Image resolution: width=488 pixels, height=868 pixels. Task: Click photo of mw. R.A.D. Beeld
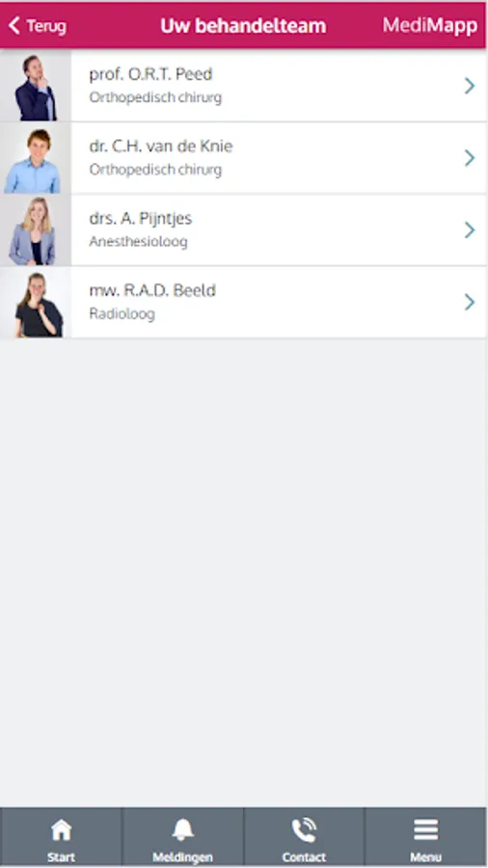36,302
